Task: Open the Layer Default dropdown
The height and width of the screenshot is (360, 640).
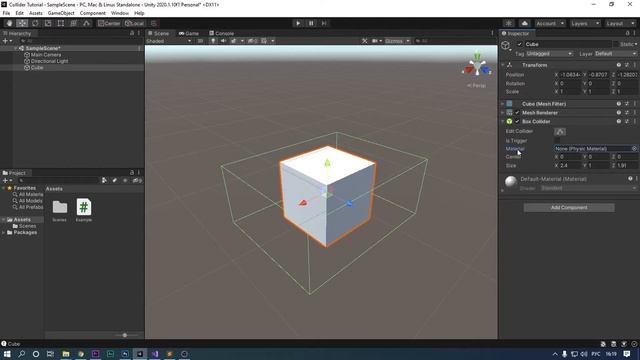Action: coord(616,54)
